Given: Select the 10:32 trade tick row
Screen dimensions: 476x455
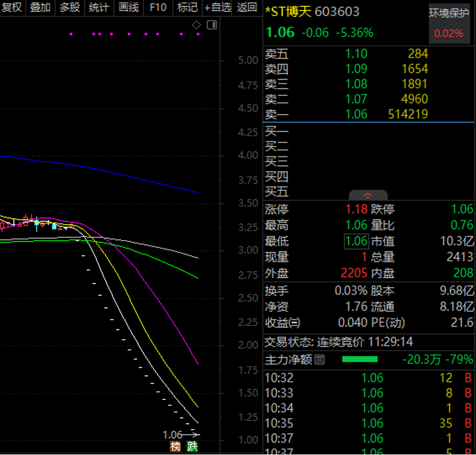Looking at the screenshot, I should tap(368, 378).
